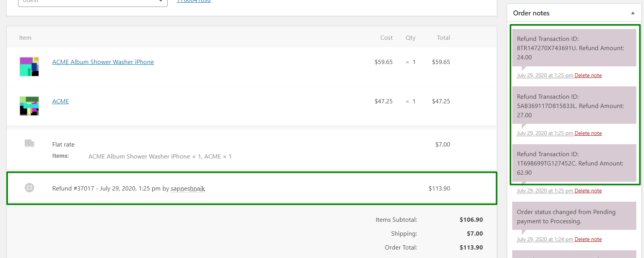Click the shipping truck icon beside Flat rate
Image resolution: width=644 pixels, height=258 pixels.
point(29,143)
